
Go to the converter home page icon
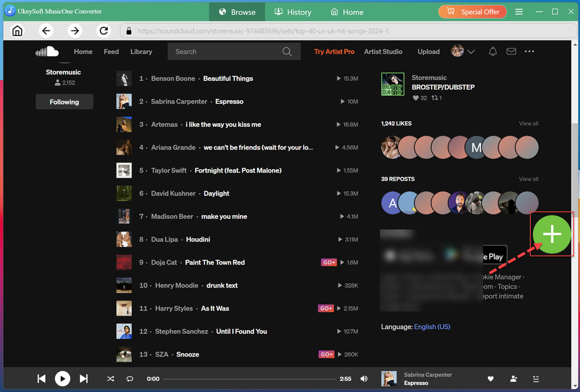17,31
